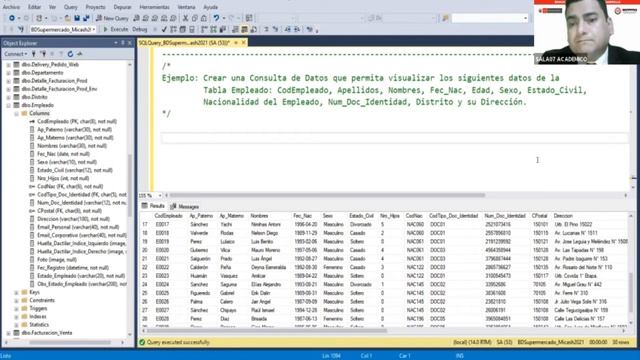Click the Num_Doc_Identidad column header in results
640x360 pixels.
coord(505,216)
